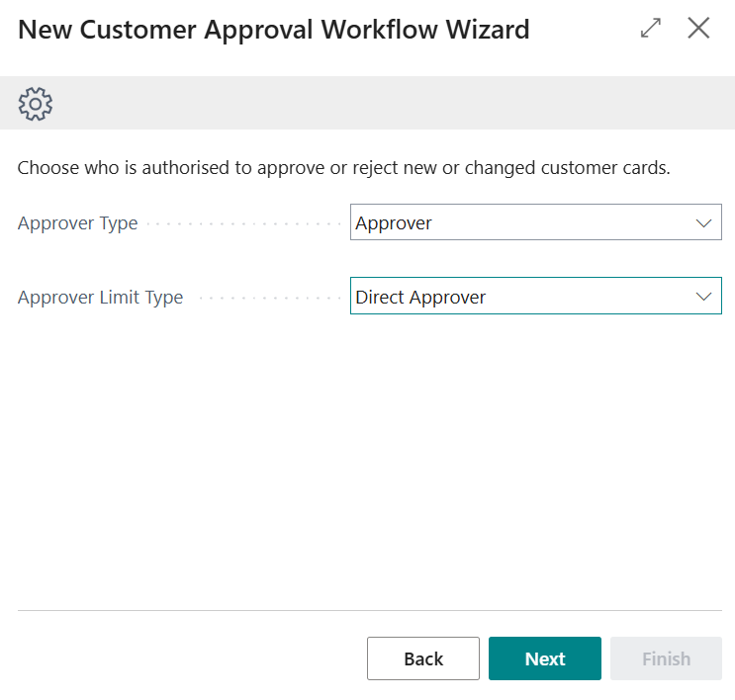Click the greyed-out Finish button
Screen dimensions: 735x700
(x=666, y=658)
